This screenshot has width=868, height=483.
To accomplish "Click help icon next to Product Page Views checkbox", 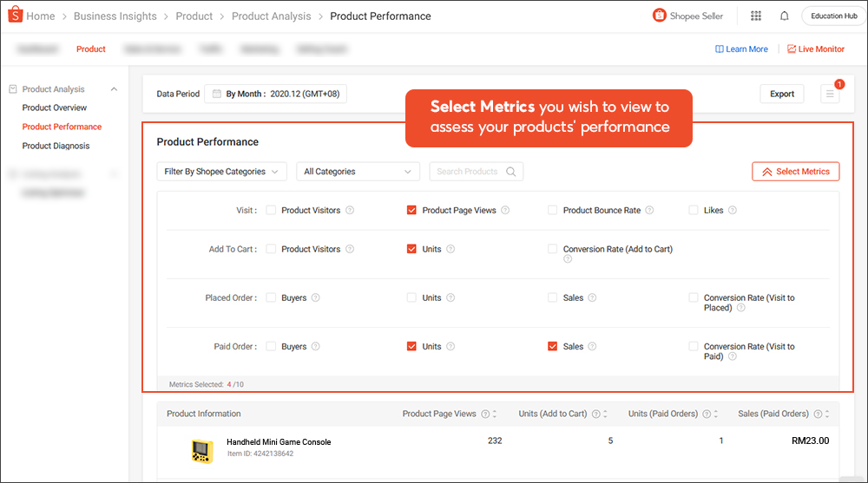I will click(505, 210).
